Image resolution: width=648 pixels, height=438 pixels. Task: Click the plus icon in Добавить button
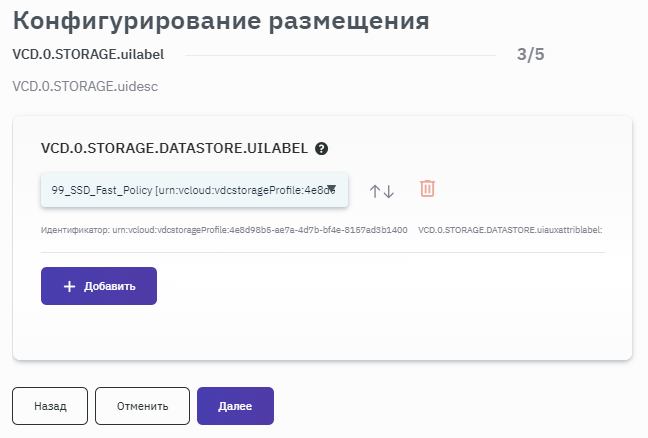(x=69, y=286)
